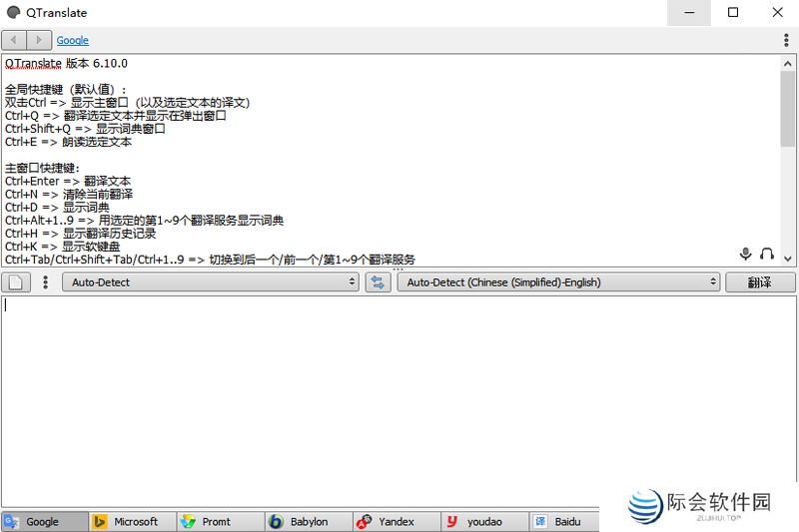
Task: Click the '双击Ctrl => 显示主窗口' line
Action: 128,103
